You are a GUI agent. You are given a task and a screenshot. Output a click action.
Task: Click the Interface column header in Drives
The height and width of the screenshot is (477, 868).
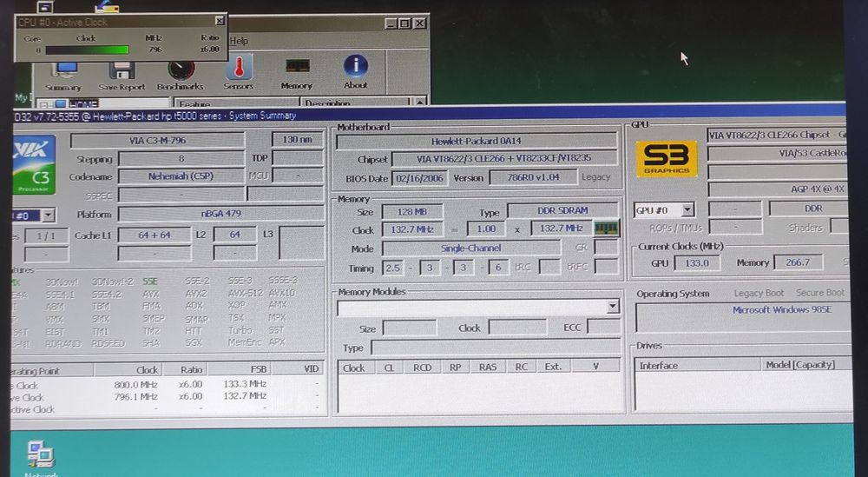pyautogui.click(x=697, y=365)
